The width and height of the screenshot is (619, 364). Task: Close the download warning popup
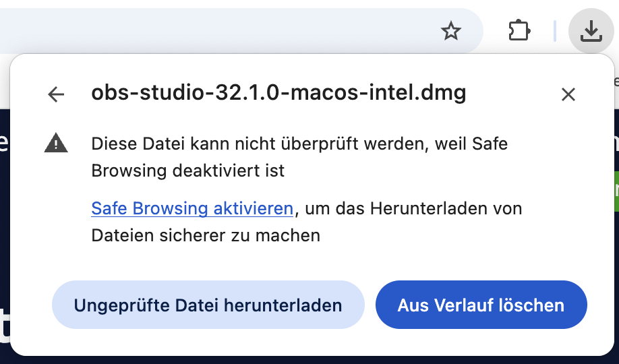click(568, 94)
